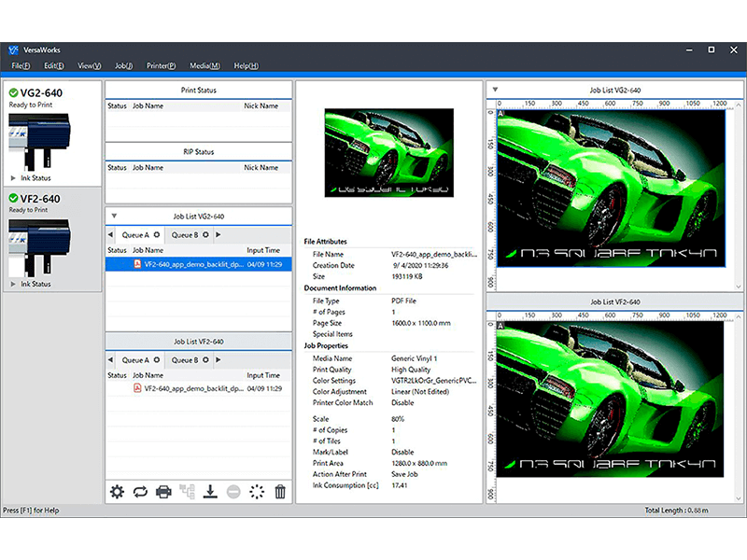The image size is (747, 560).
Task: Select the car image in VG2-640 layout view
Action: pyautogui.click(x=612, y=189)
